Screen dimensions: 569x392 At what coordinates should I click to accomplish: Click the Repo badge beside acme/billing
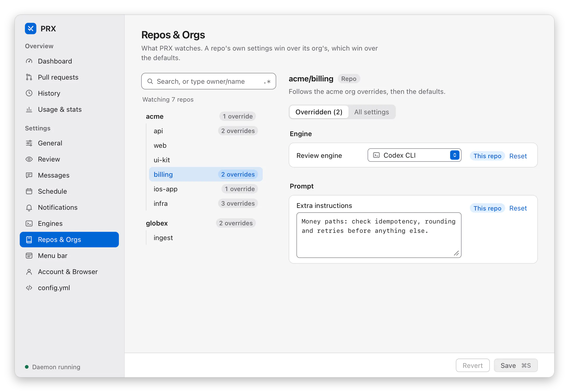point(349,79)
